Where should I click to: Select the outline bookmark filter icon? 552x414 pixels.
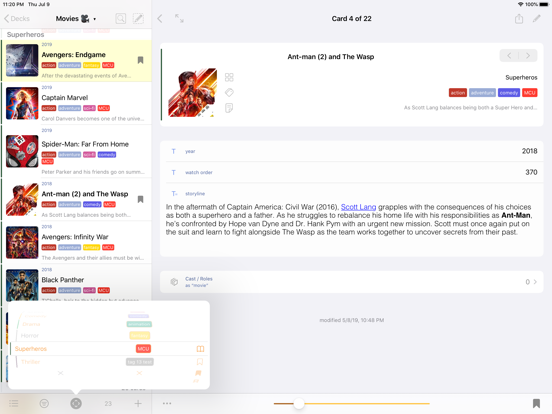[200, 362]
